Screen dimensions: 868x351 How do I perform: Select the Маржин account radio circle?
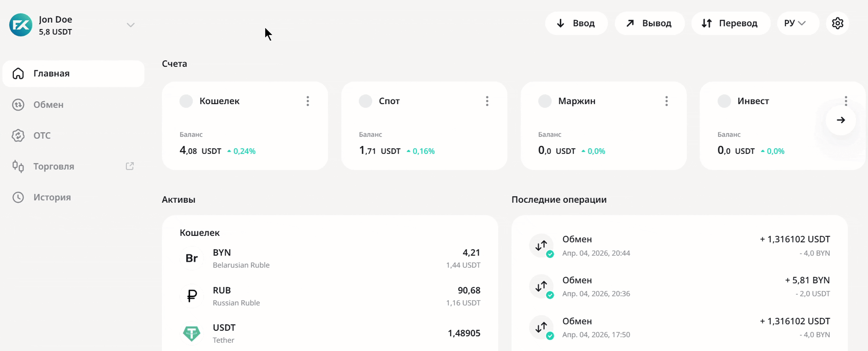tap(544, 101)
